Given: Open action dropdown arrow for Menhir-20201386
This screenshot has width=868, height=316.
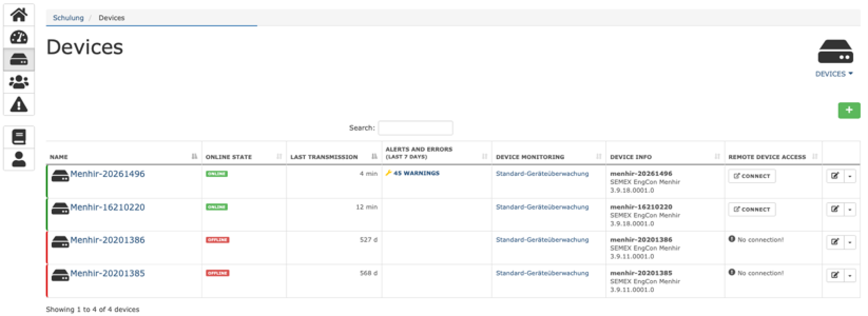Looking at the screenshot, I should 850,242.
